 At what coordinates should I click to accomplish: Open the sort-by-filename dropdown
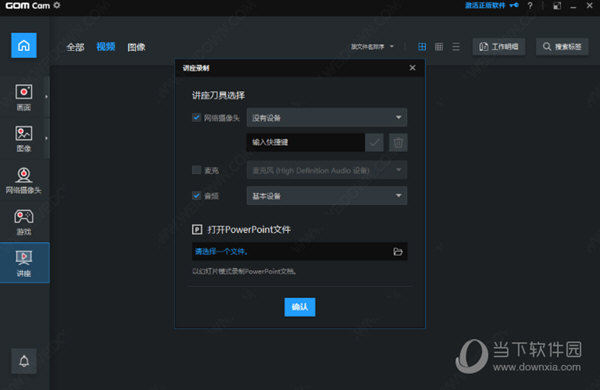pos(372,47)
